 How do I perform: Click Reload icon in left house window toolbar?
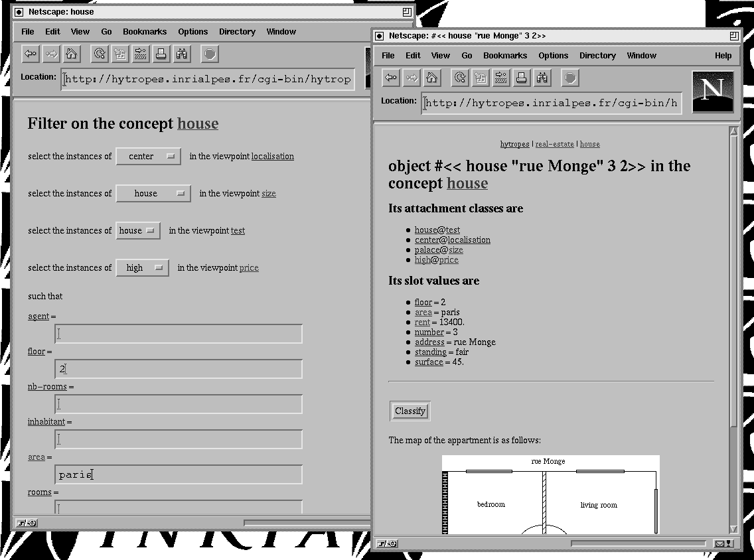pos(100,54)
